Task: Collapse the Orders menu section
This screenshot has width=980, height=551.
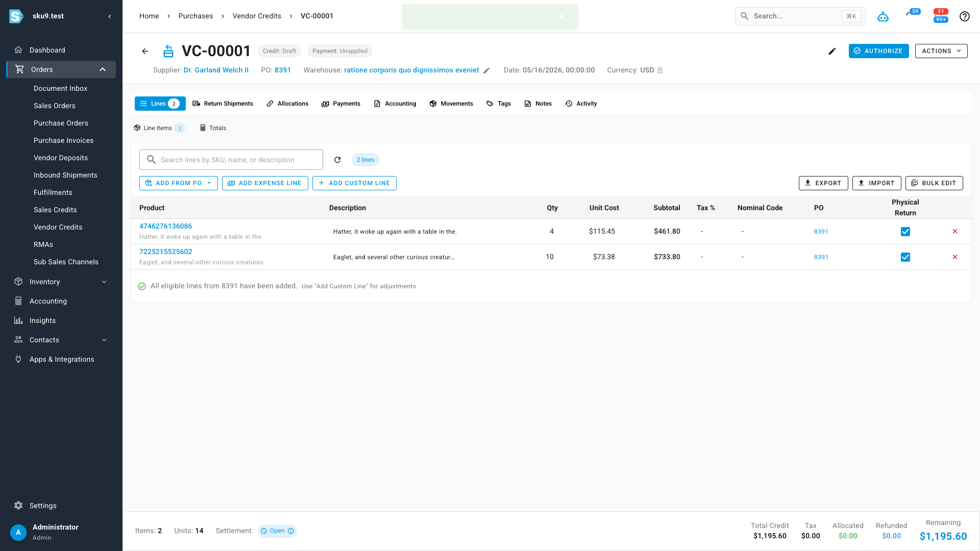Action: pos(103,69)
